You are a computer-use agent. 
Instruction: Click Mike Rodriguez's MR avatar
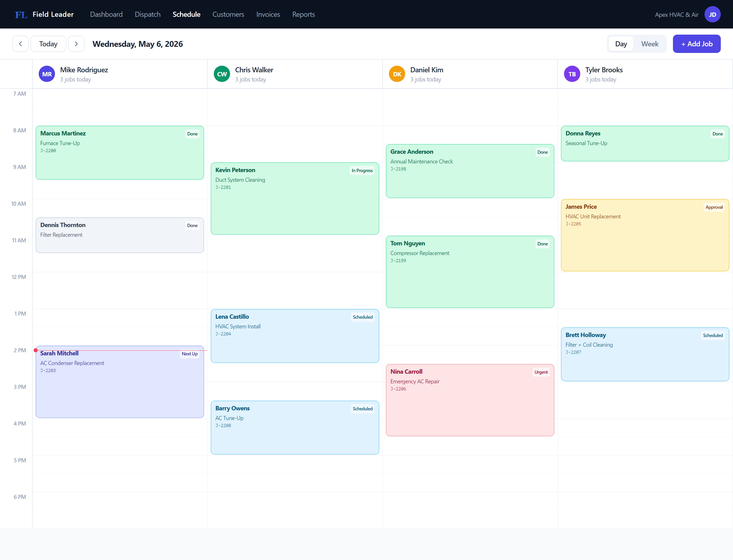click(x=47, y=74)
